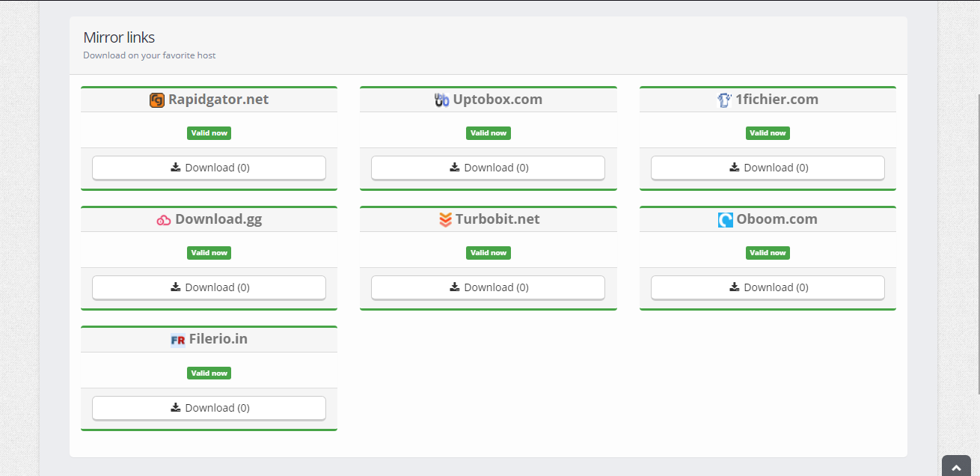Viewport: 980px width, 476px height.
Task: Click Valid now badge under Filerio.in
Action: pyautogui.click(x=209, y=373)
